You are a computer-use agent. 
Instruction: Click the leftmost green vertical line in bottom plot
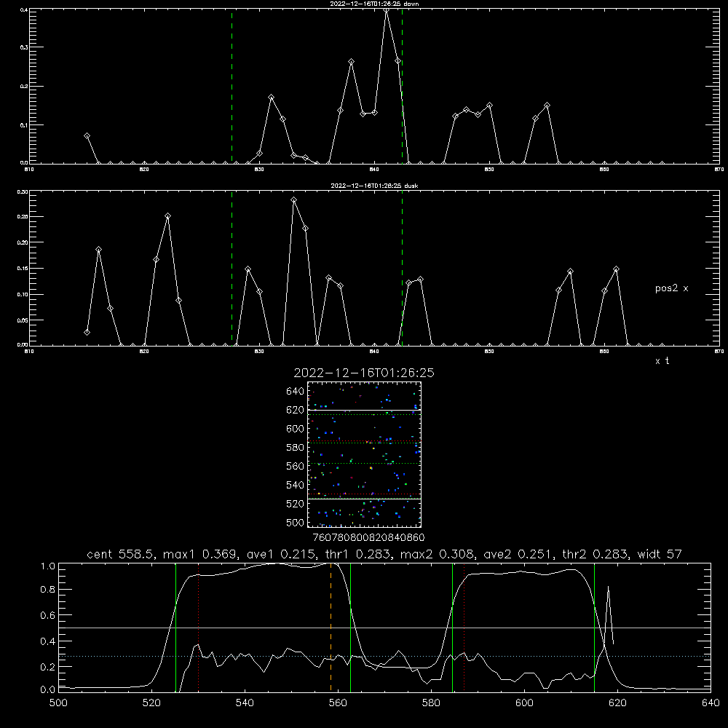point(175,627)
